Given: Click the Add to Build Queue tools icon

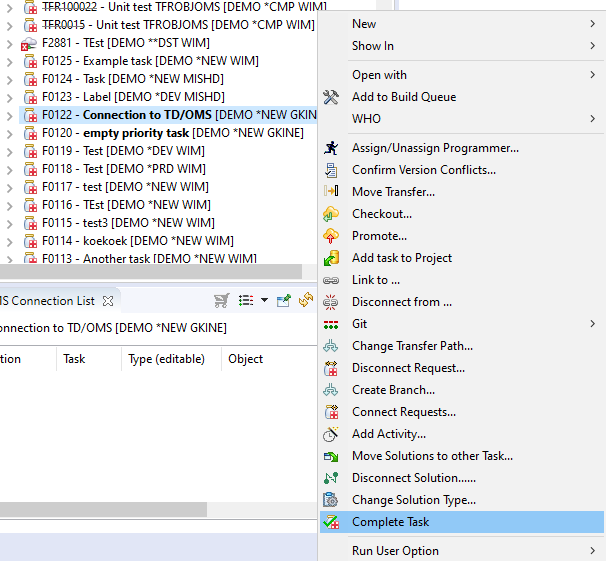Looking at the screenshot, I should [x=331, y=97].
